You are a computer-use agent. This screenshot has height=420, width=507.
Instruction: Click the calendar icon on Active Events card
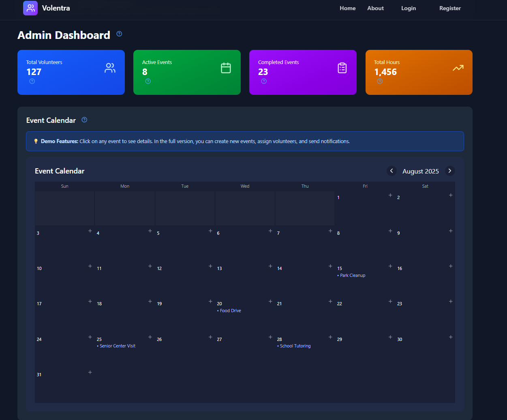point(226,68)
